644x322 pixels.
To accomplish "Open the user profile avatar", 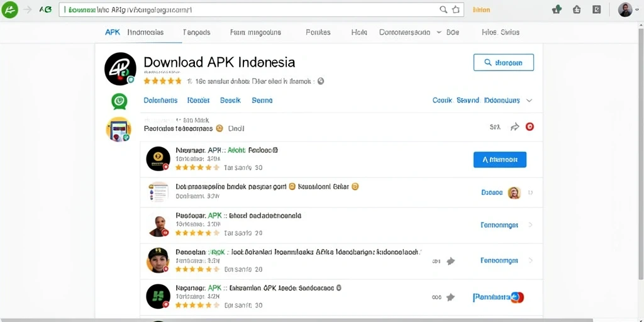I will [625, 10].
